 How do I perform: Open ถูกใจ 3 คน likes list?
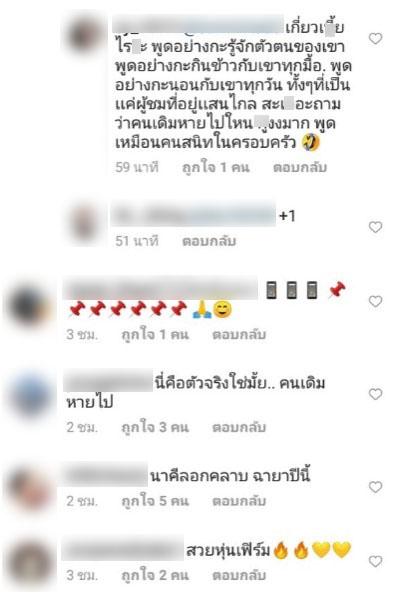point(155,427)
